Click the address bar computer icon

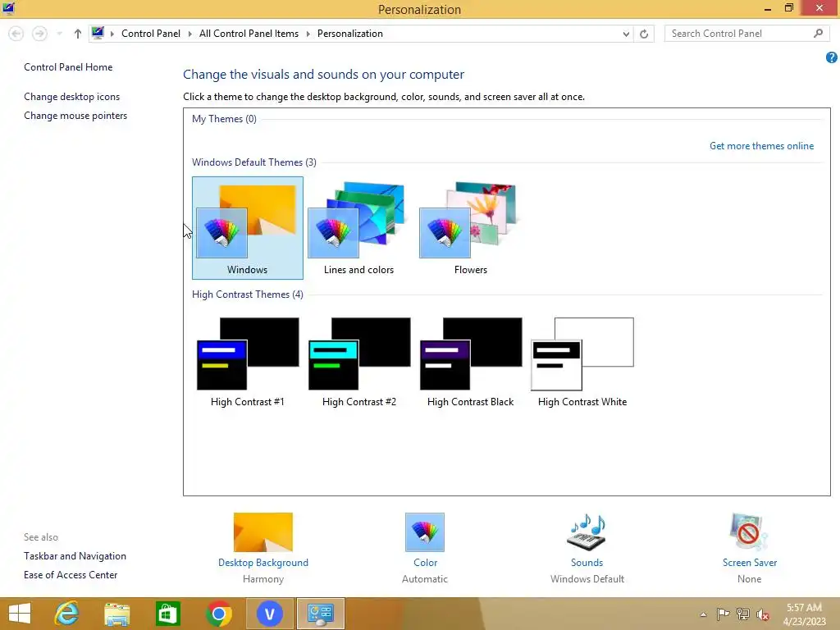coord(98,33)
